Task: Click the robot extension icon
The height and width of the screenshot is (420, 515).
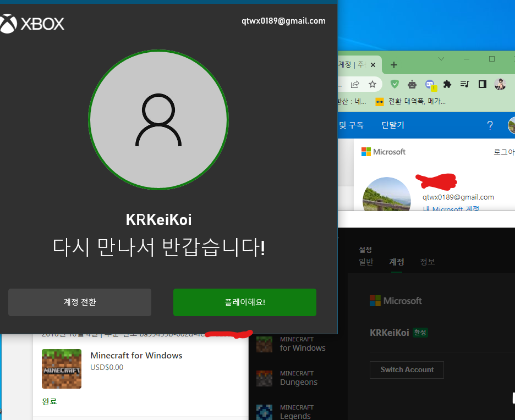Action: click(412, 85)
